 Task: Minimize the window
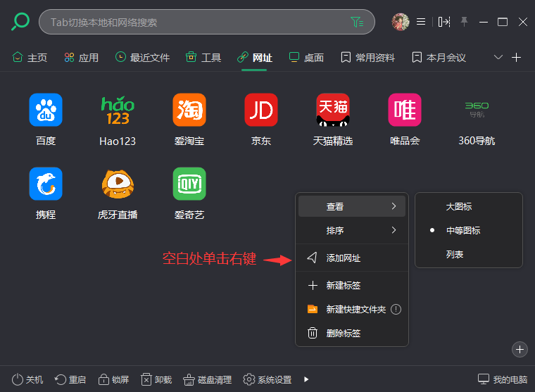point(484,23)
